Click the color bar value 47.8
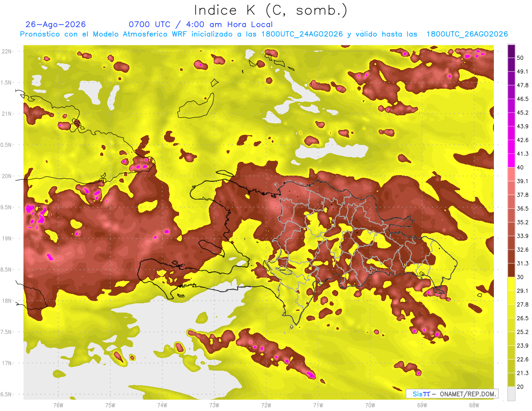Screen dimensions: 532x411 pos(523,85)
